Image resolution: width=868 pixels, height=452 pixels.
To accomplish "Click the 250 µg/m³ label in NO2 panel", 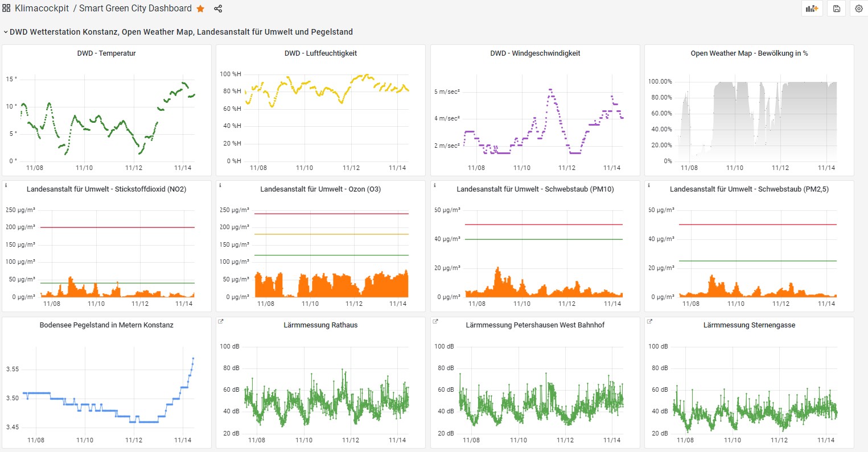I will tap(20, 210).
